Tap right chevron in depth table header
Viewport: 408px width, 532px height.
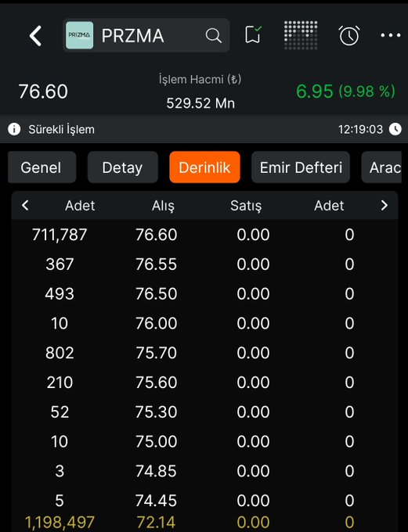click(x=385, y=205)
